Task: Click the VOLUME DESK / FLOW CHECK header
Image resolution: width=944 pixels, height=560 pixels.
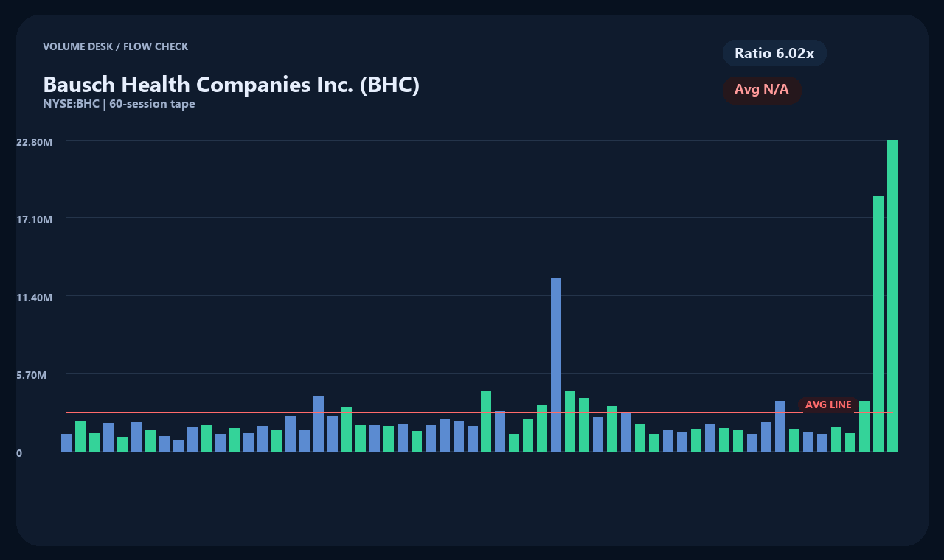Action: tap(115, 46)
